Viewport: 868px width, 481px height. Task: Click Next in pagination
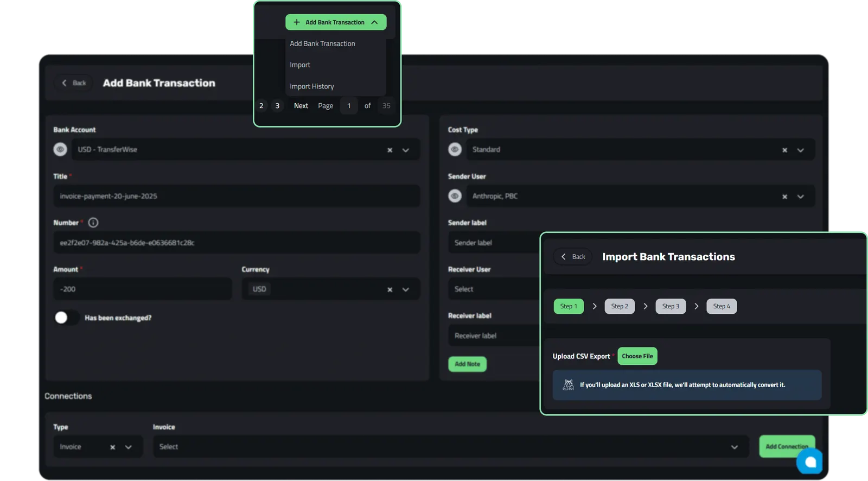click(301, 106)
